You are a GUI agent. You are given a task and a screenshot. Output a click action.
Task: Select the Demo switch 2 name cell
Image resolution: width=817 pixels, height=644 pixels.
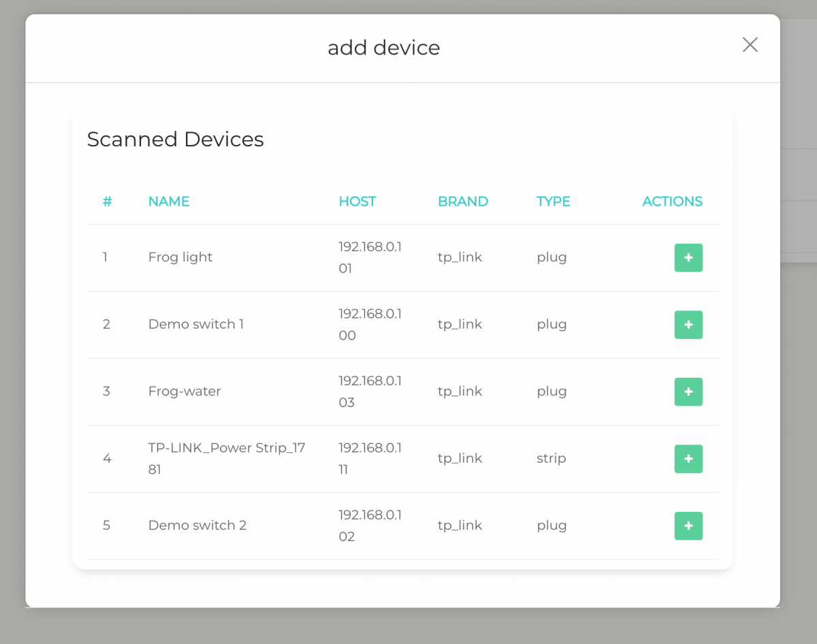click(x=197, y=526)
